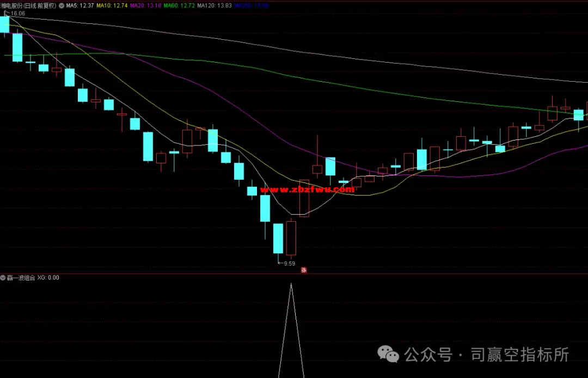
Task: Click the cyan candle touching the 9.59 low
Action: (278, 239)
